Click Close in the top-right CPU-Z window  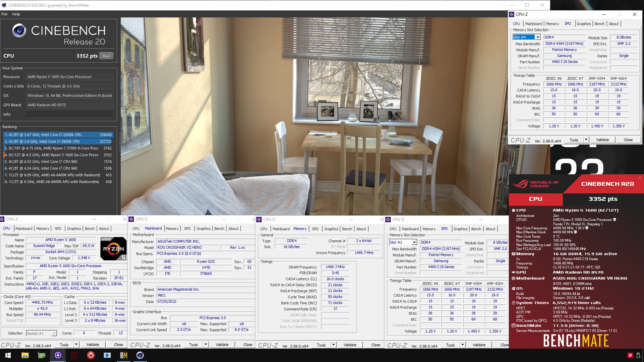click(628, 140)
